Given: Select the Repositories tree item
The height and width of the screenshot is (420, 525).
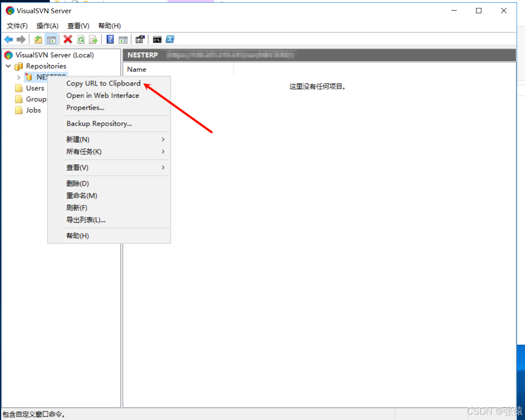Looking at the screenshot, I should point(46,66).
